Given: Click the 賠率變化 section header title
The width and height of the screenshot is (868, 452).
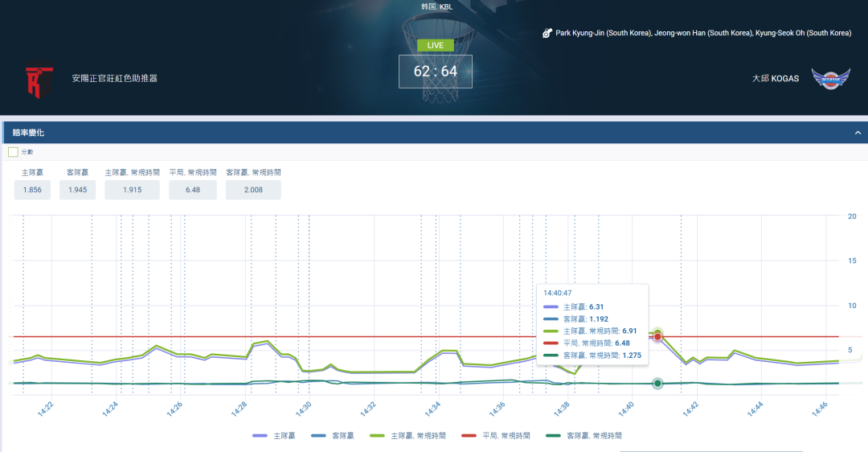Looking at the screenshot, I should [28, 133].
